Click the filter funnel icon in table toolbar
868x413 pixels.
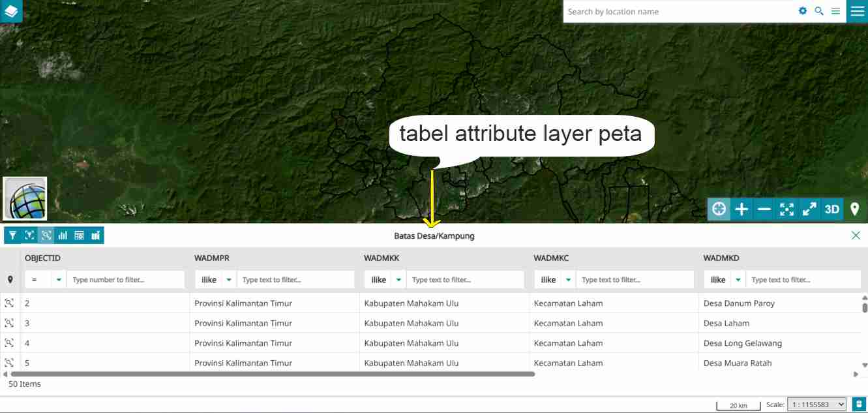tap(12, 236)
